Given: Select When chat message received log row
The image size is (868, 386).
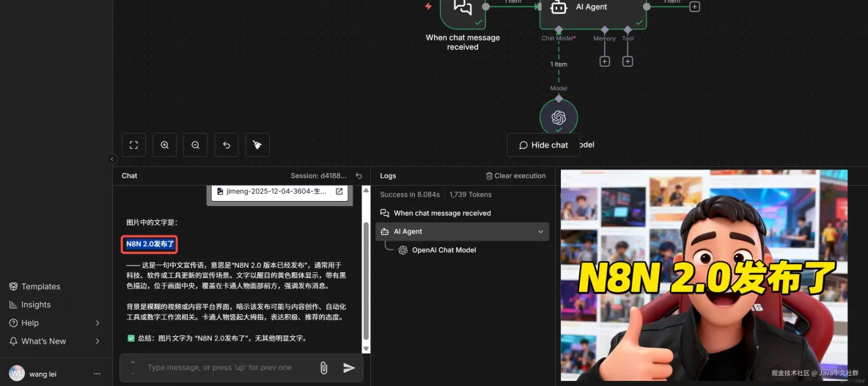Looking at the screenshot, I should click(463, 214).
